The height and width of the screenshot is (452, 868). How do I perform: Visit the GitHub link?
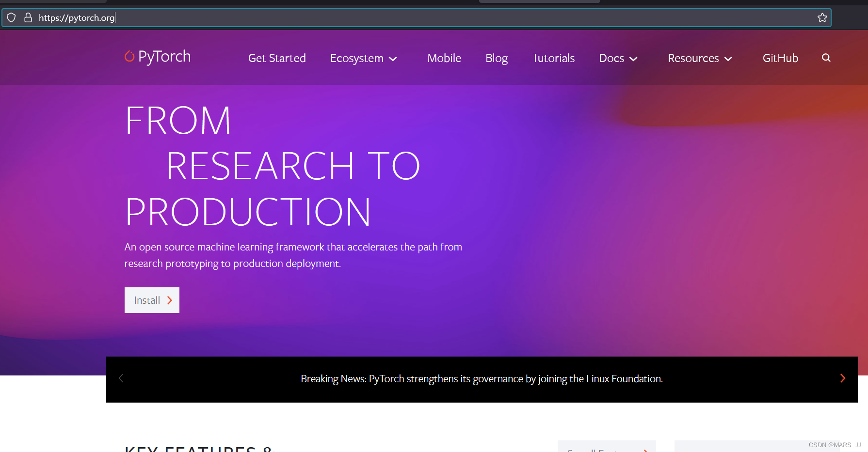tap(780, 58)
